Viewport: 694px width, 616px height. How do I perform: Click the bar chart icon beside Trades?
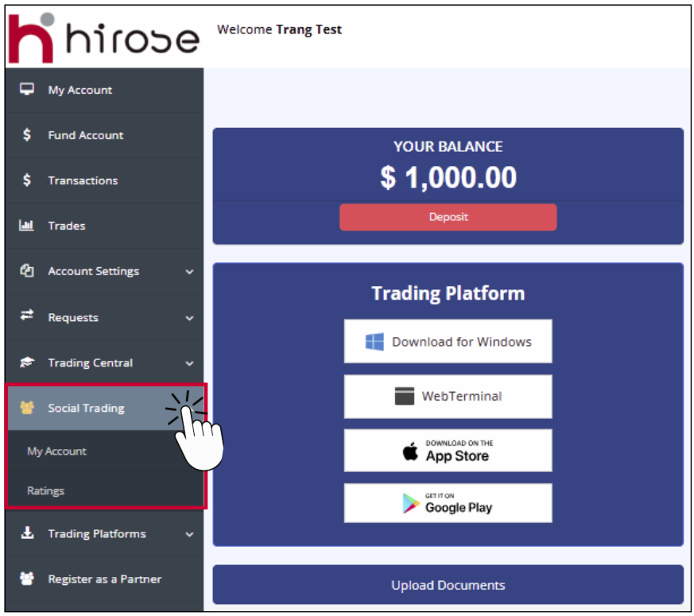point(27,226)
